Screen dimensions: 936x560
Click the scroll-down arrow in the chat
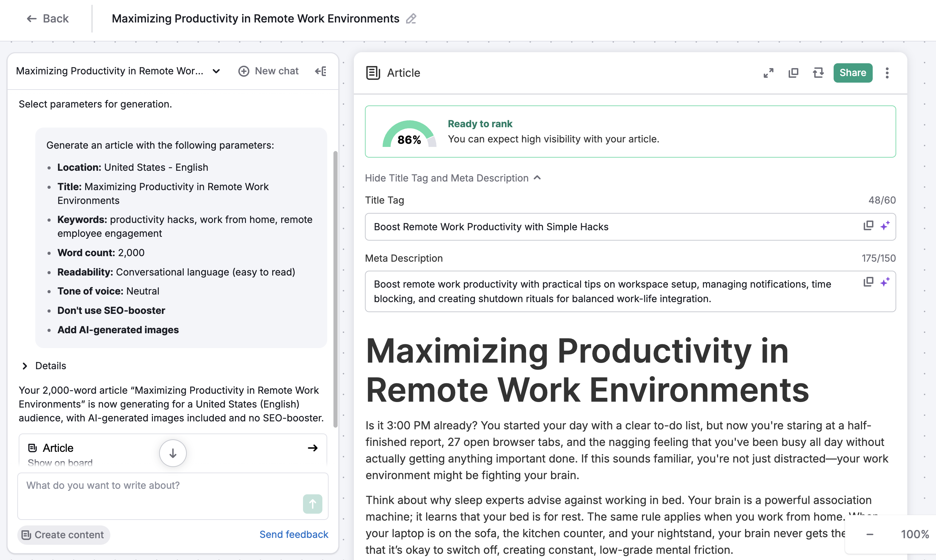[x=173, y=453]
